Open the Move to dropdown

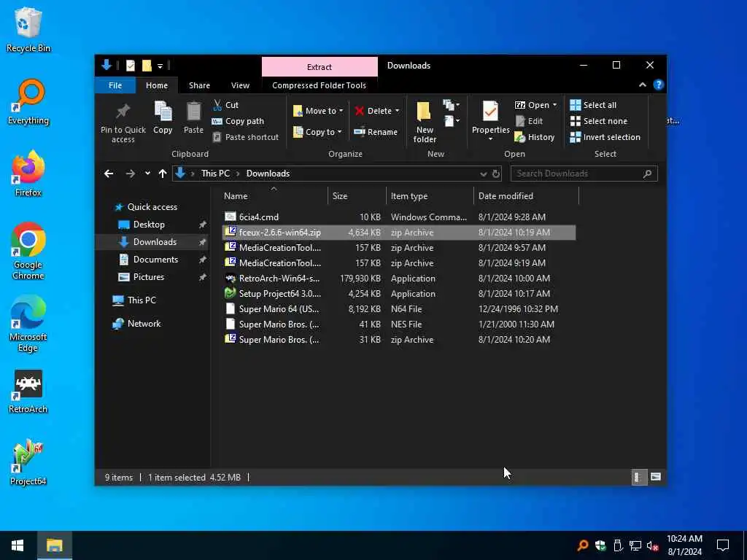(318, 111)
